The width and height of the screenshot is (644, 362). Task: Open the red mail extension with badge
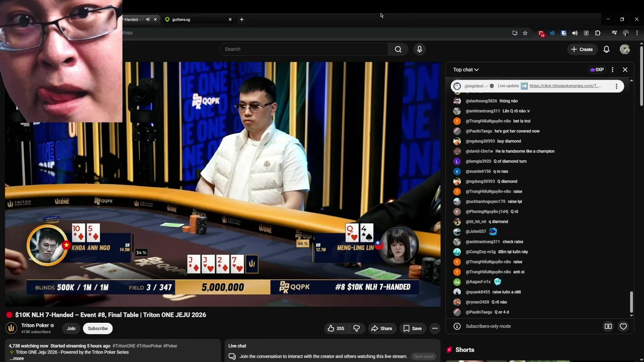pos(541,33)
